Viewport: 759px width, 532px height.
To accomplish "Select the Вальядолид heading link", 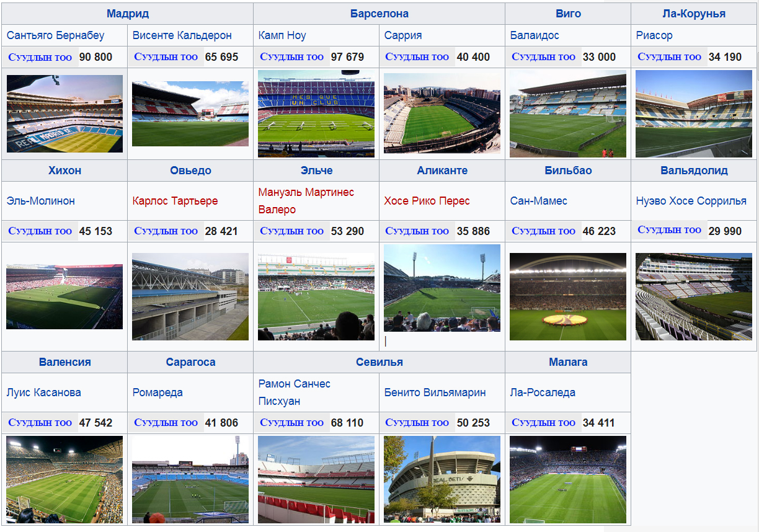I will 694,171.
